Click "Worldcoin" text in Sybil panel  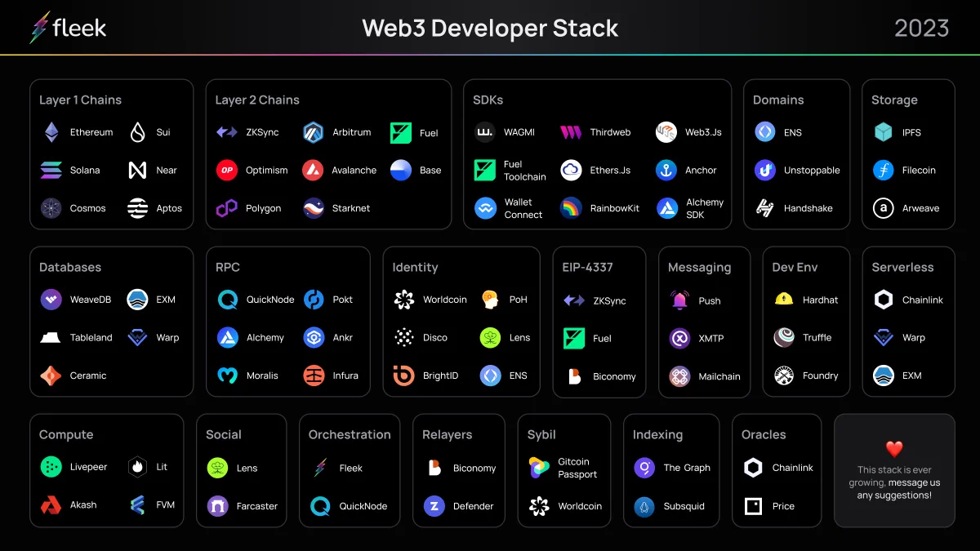click(x=580, y=506)
